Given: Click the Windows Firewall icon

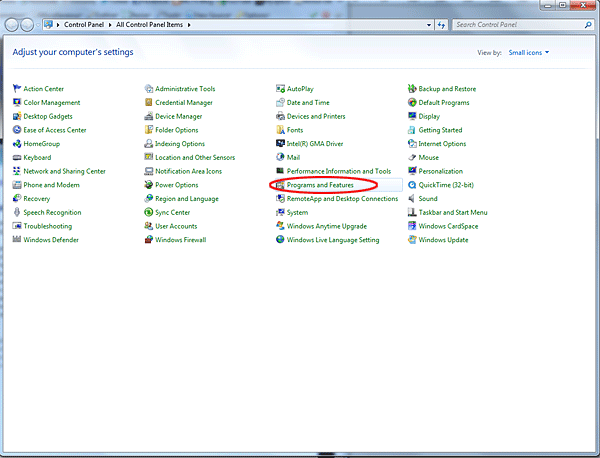Looking at the screenshot, I should 148,240.
